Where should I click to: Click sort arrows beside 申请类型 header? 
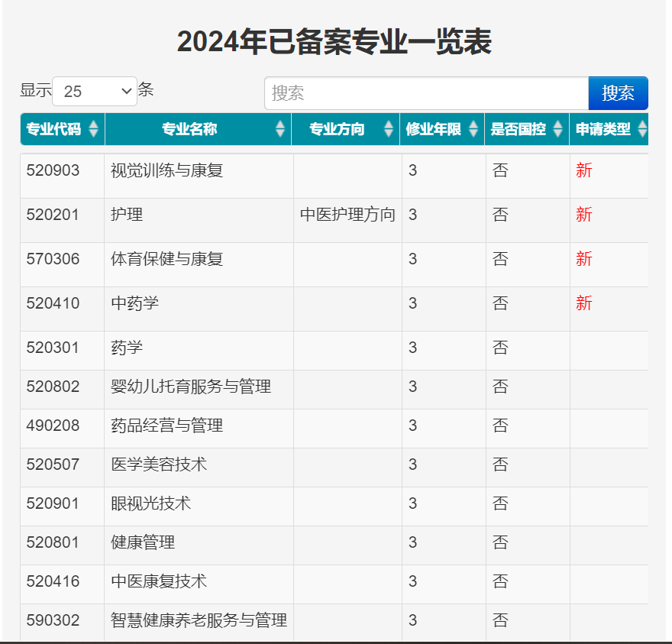(642, 129)
